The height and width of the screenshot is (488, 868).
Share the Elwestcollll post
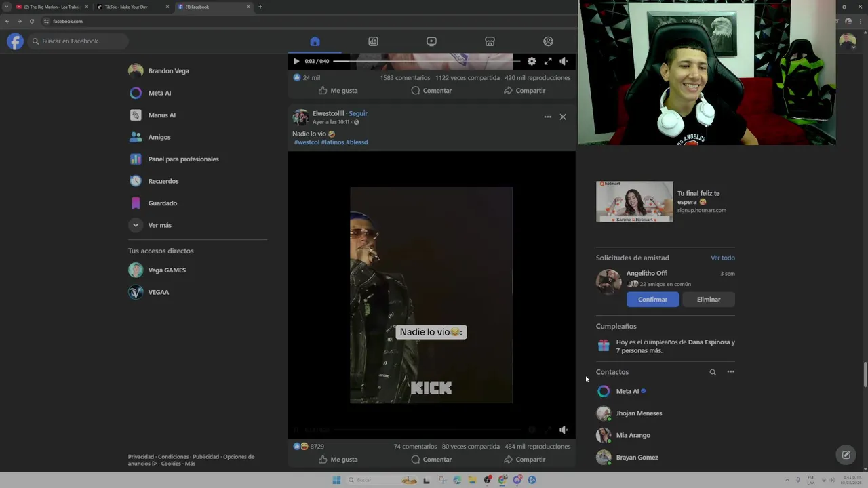coord(524,460)
